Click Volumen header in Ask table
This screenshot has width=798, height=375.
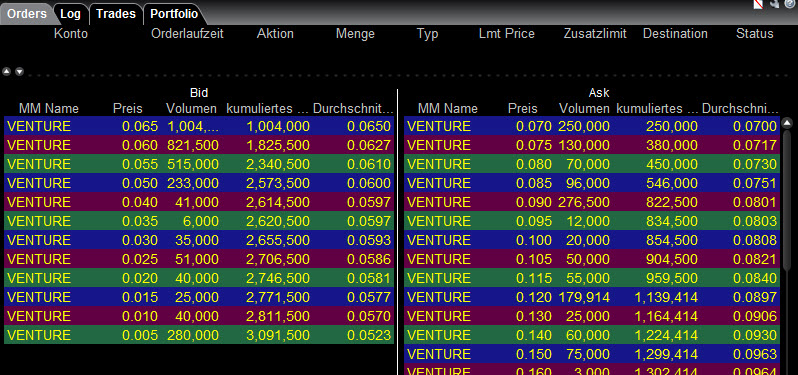click(584, 109)
